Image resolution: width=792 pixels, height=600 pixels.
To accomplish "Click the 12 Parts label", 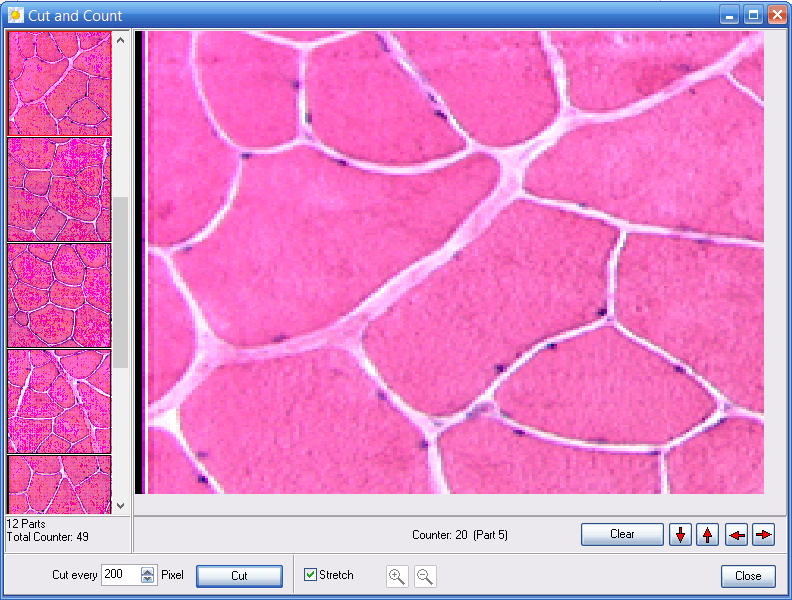I will [26, 524].
